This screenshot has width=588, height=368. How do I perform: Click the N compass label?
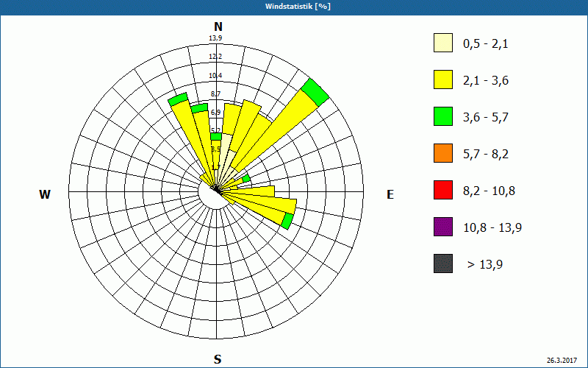point(218,26)
